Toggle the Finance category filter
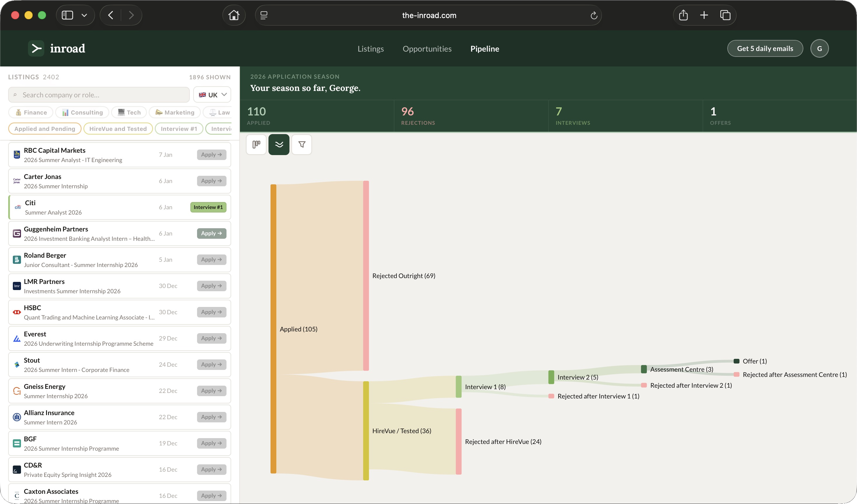The height and width of the screenshot is (504, 857). (31, 112)
